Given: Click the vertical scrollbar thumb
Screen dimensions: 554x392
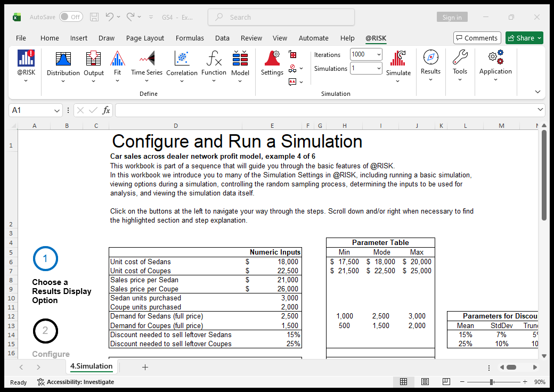Looking at the screenshot, I should tap(544, 175).
